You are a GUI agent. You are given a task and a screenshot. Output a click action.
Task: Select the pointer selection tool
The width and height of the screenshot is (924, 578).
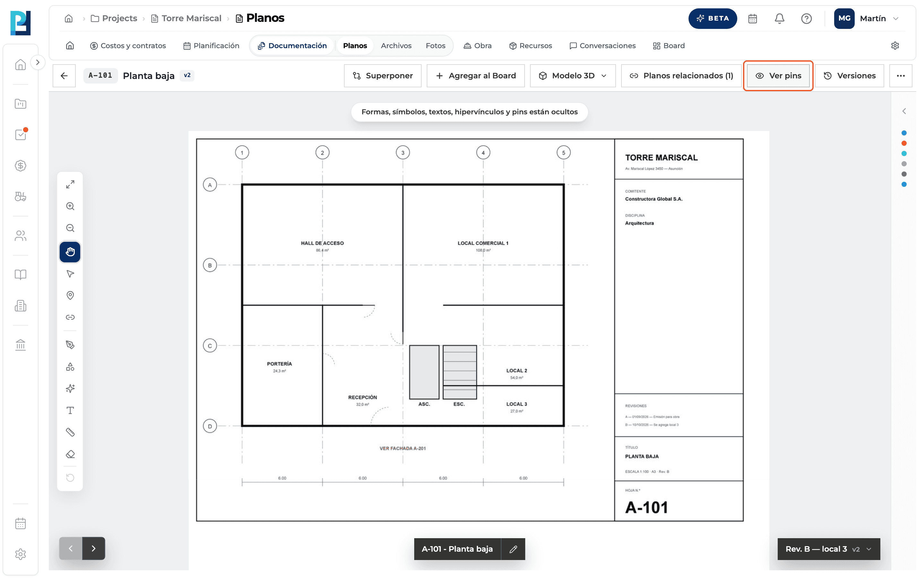70,274
